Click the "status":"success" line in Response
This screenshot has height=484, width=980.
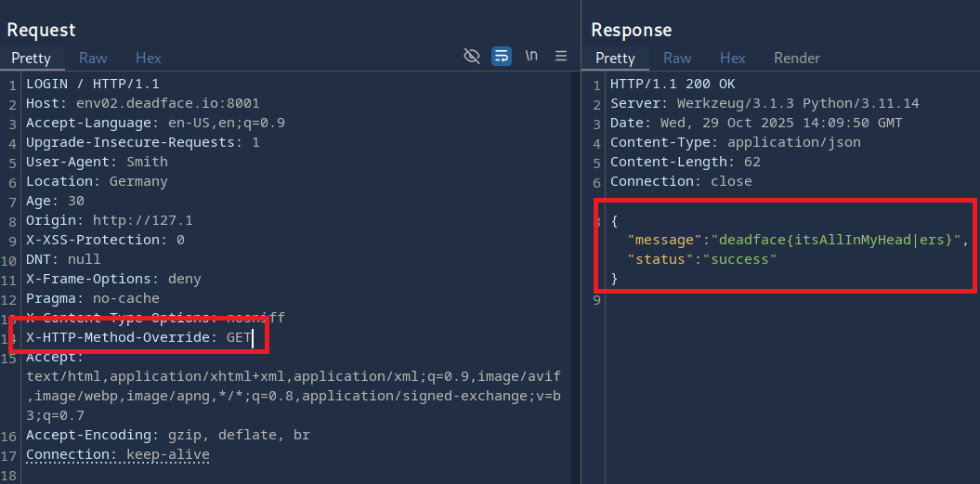(701, 259)
